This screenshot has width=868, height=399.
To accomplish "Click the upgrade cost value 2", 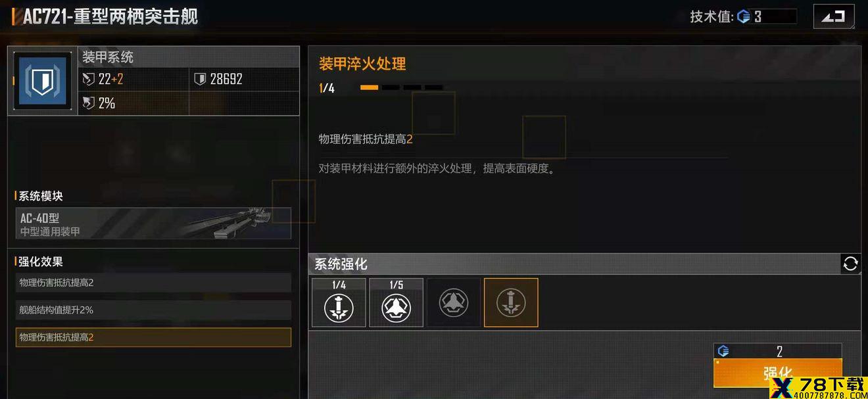I will 779,352.
